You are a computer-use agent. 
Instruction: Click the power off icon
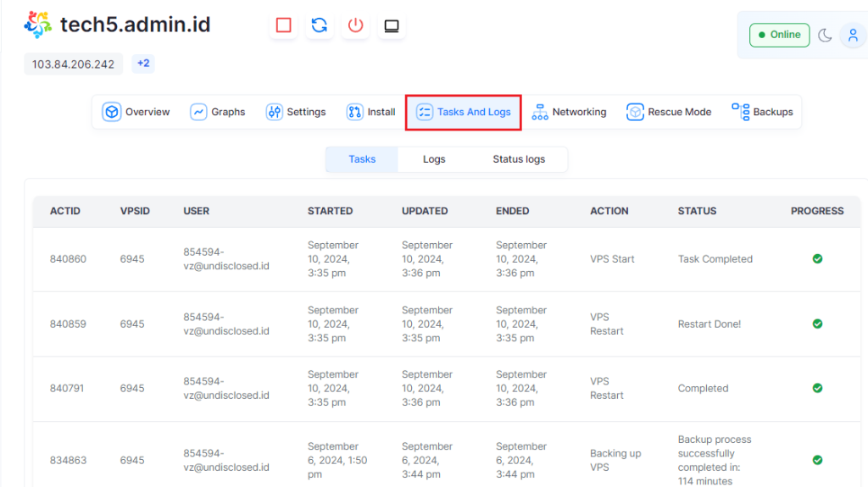[356, 25]
